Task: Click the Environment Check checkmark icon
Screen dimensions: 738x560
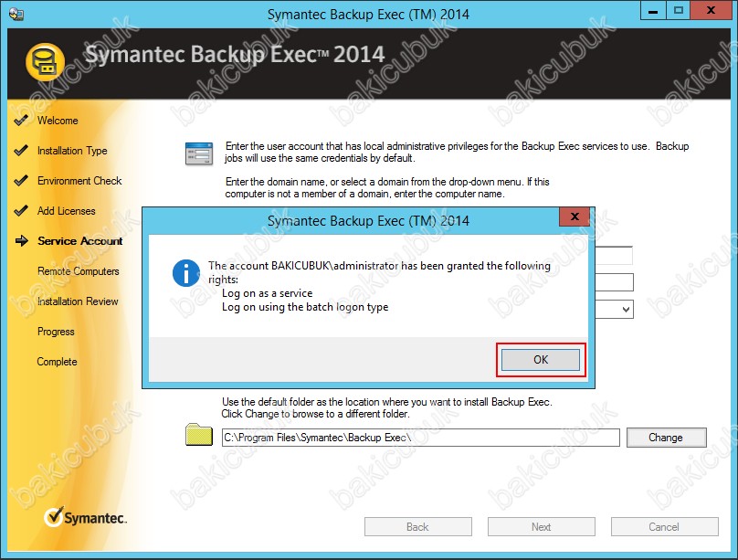Action: click(21, 180)
